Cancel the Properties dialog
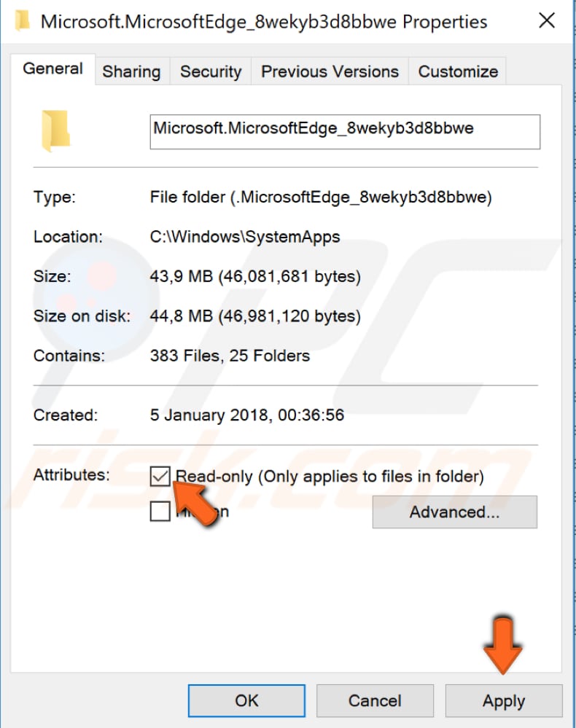The height and width of the screenshot is (728, 576). click(x=375, y=700)
